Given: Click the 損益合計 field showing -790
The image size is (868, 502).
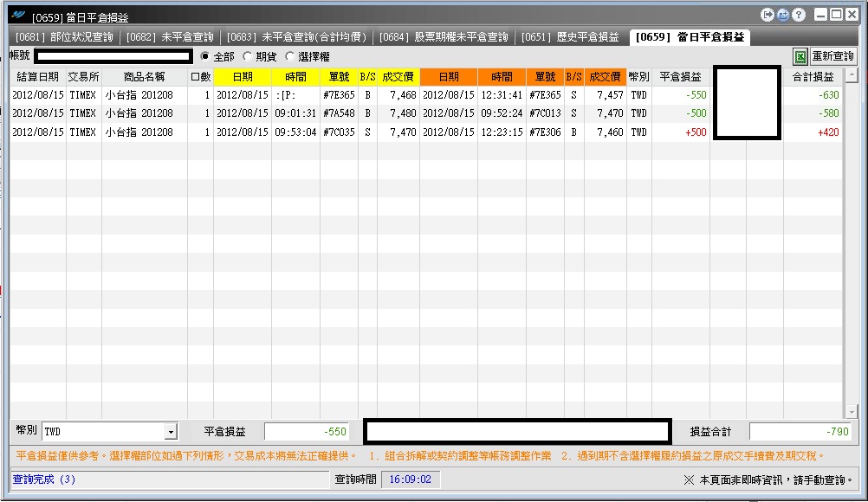Looking at the screenshot, I should coord(800,431).
